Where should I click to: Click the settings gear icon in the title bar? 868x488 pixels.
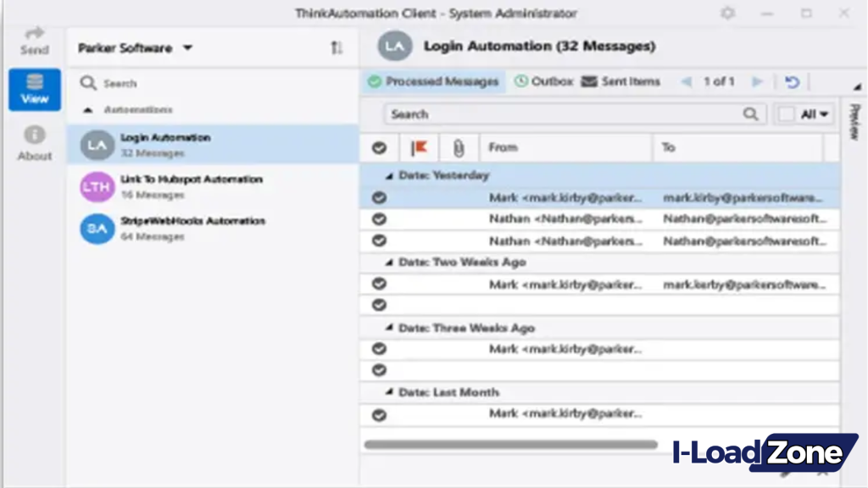click(x=726, y=14)
